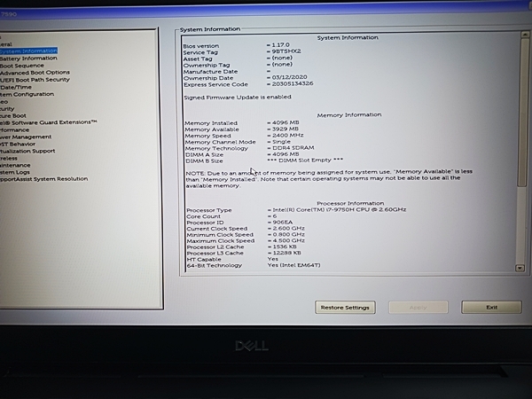Click the Signed Firmware Update is enabled line

click(x=238, y=97)
